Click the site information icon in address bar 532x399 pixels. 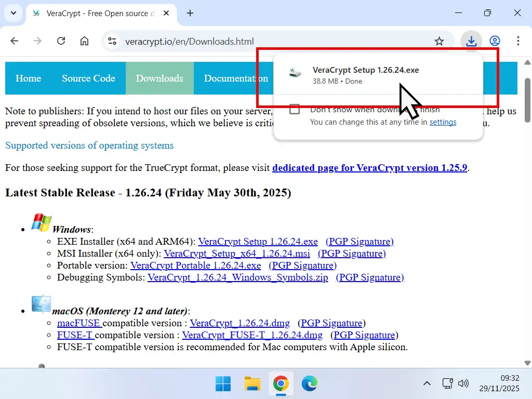112,41
